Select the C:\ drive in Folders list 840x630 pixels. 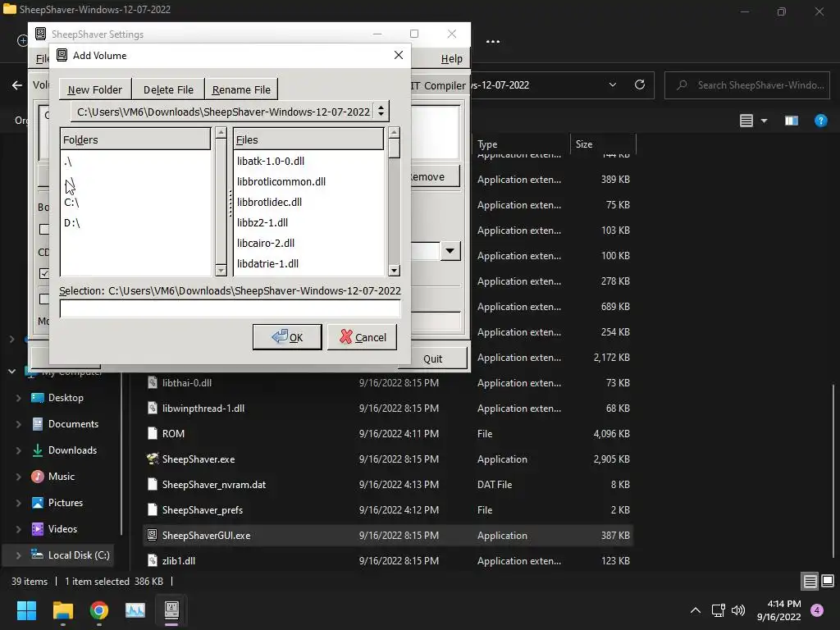[72, 203]
